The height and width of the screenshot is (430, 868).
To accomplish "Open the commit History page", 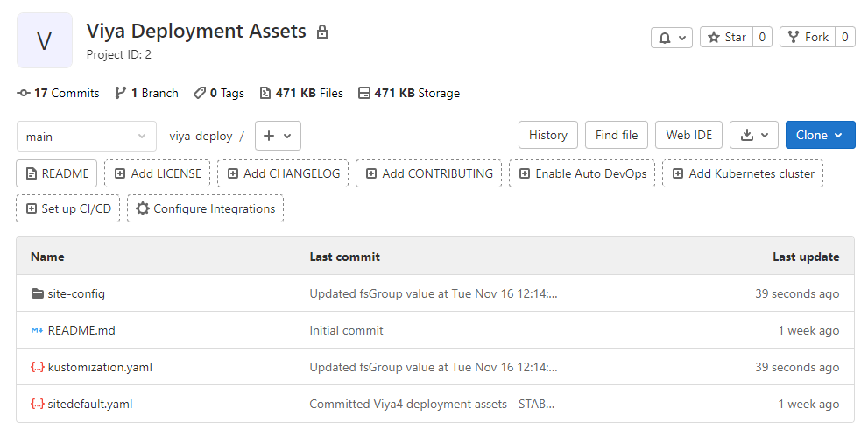I will click(548, 135).
